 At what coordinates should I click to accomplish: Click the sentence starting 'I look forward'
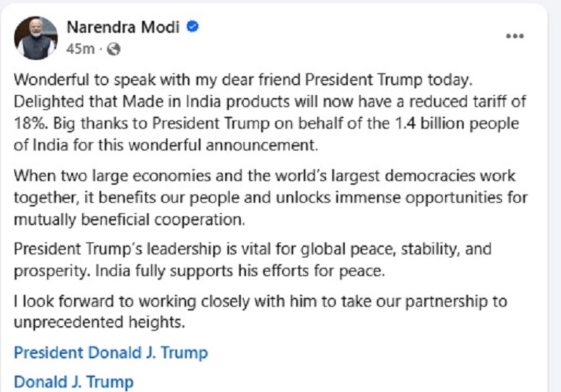260,301
